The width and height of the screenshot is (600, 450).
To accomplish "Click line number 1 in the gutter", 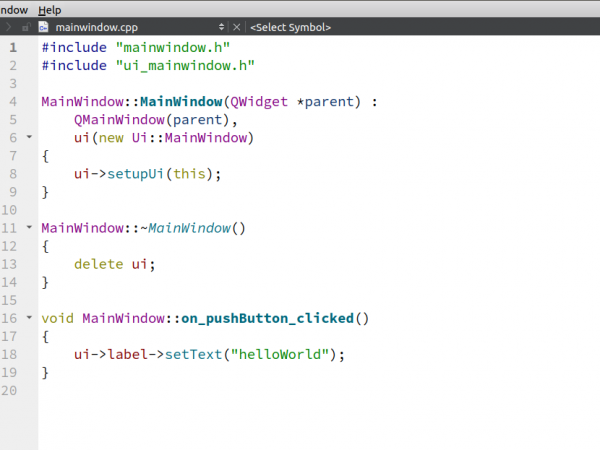I will point(13,47).
